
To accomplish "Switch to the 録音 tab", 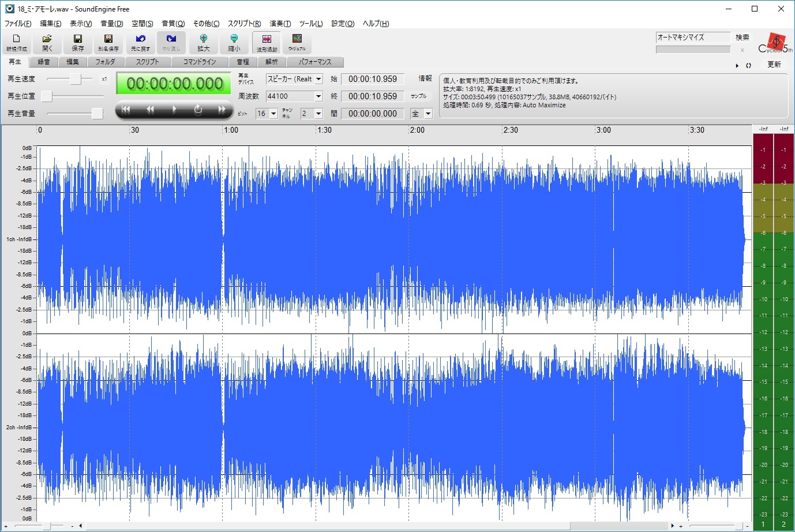I will pyautogui.click(x=44, y=62).
